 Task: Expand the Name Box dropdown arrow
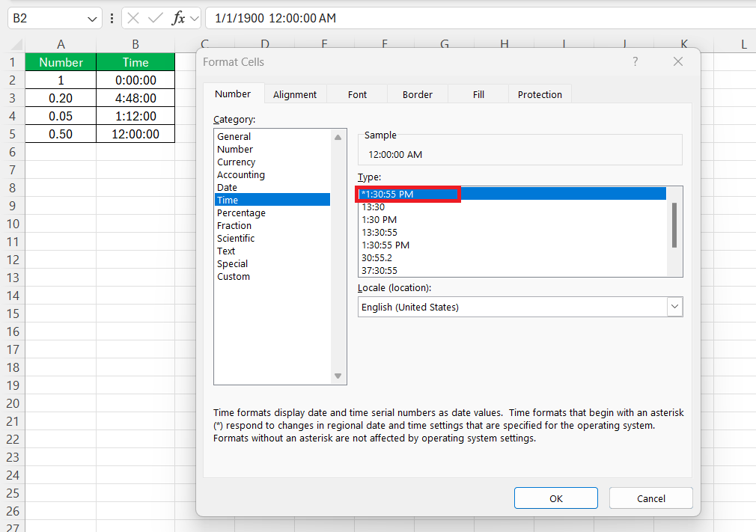[92, 19]
